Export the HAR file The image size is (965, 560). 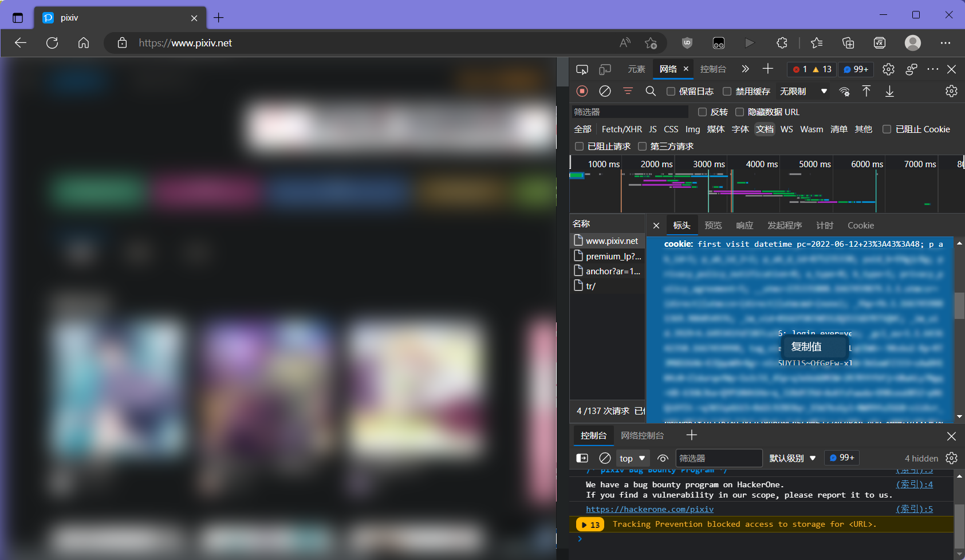point(889,91)
